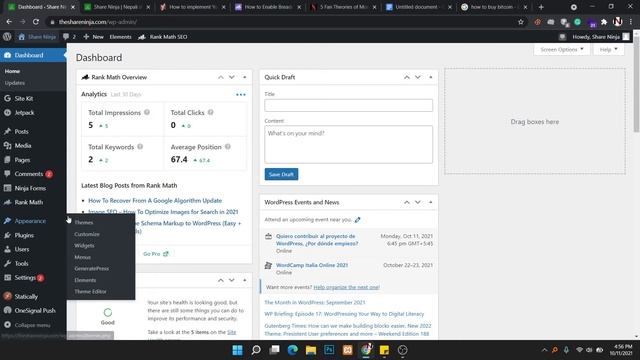Click the Go Pro link

pos(156,254)
